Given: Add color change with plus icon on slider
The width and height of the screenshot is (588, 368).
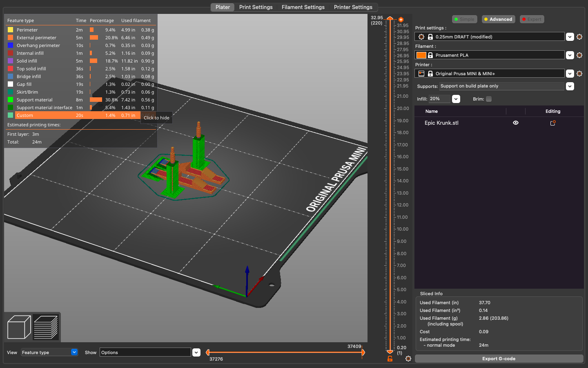Looking at the screenshot, I should click(x=401, y=20).
